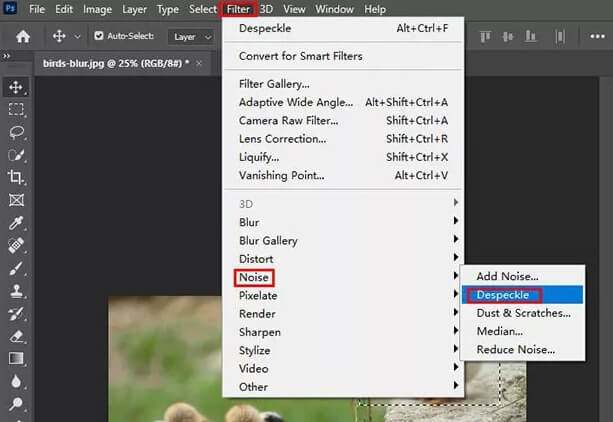Open the Layer dropdown for Auto-Select
The image size is (613, 422).
192,37
